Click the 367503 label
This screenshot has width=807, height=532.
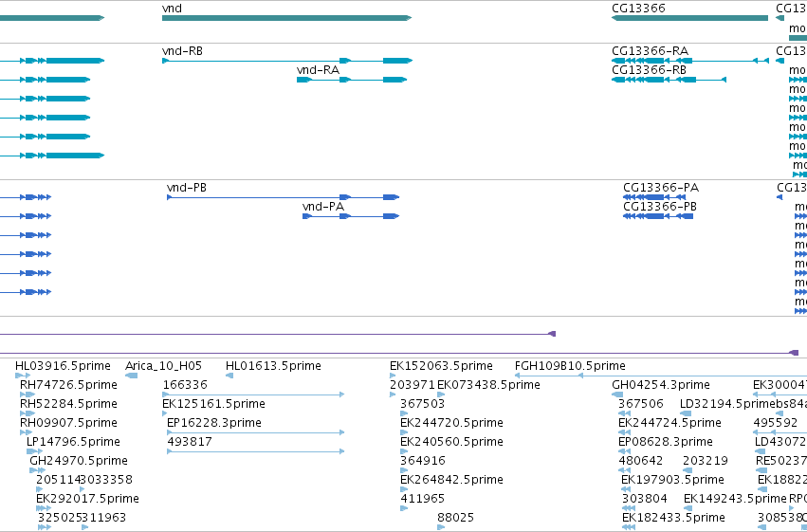pyautogui.click(x=423, y=404)
